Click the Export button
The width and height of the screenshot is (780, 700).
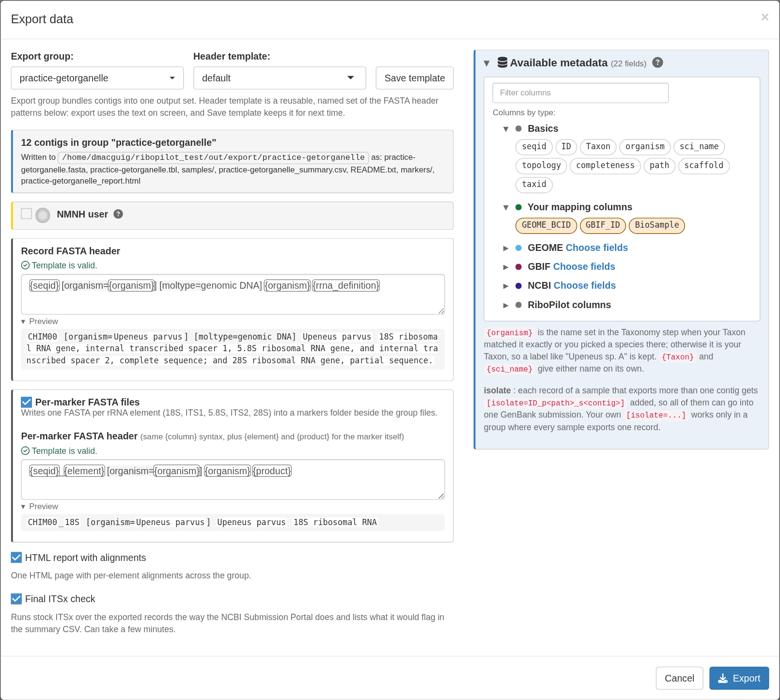click(739, 678)
